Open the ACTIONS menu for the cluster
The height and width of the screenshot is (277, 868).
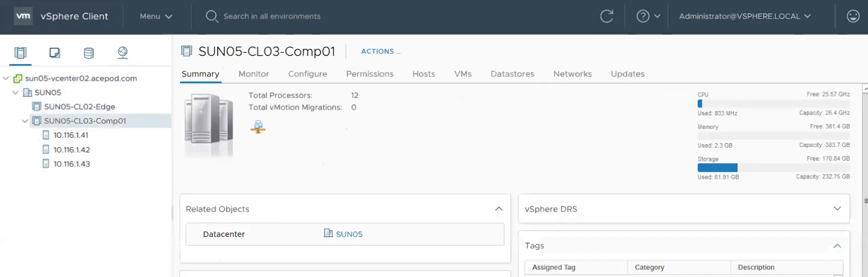(x=381, y=52)
